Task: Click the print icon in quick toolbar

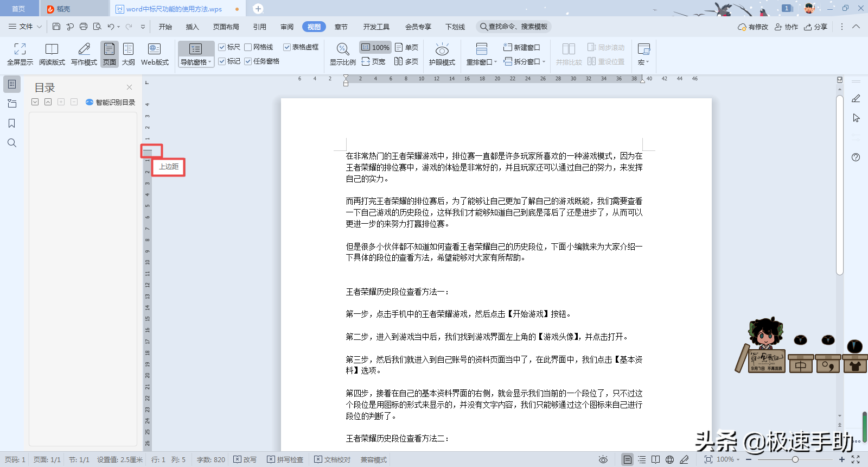Action: click(84, 27)
